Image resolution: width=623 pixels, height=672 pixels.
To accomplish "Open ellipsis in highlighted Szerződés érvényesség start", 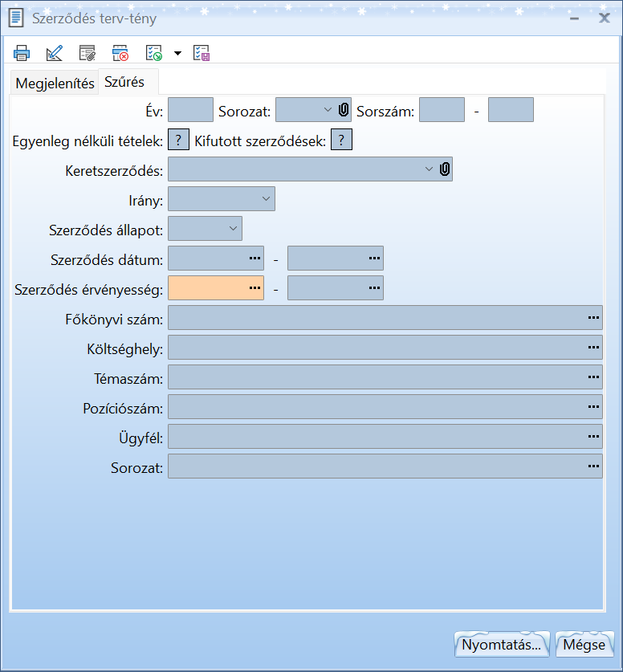I will tap(255, 287).
